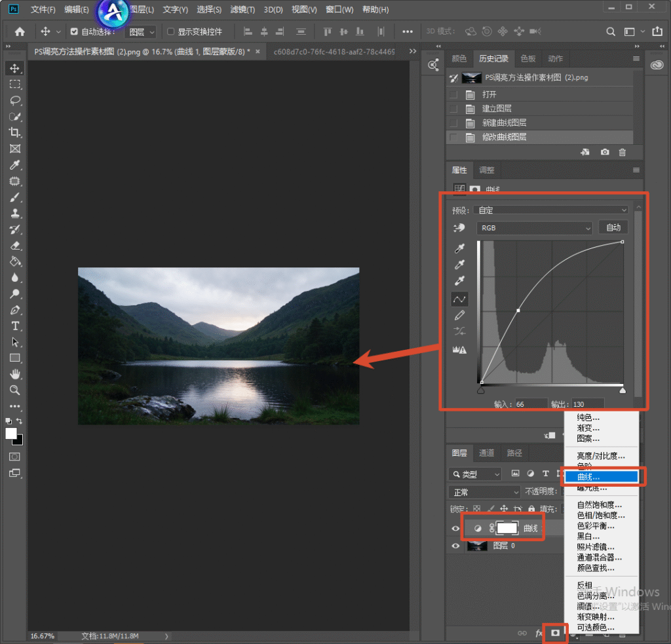The height and width of the screenshot is (644, 671).
Task: Select the 修改曲线图层 history state
Action: [539, 138]
